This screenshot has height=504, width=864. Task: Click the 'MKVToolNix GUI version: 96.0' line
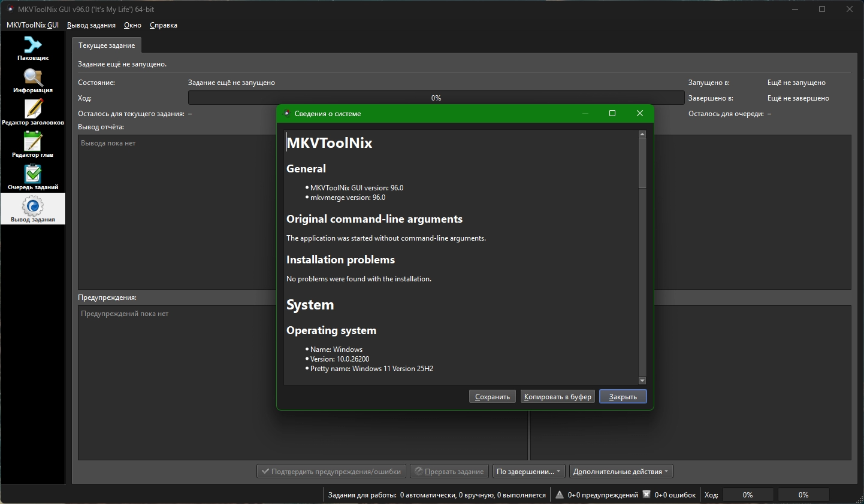click(x=357, y=188)
